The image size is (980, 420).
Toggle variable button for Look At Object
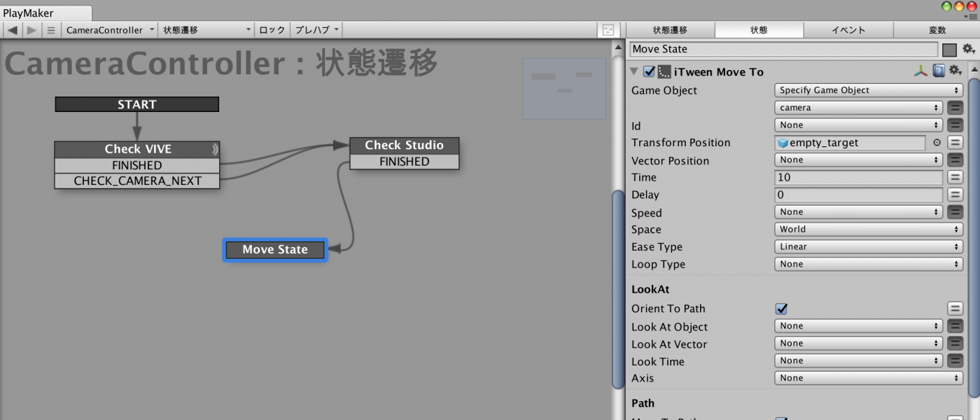[x=955, y=326]
